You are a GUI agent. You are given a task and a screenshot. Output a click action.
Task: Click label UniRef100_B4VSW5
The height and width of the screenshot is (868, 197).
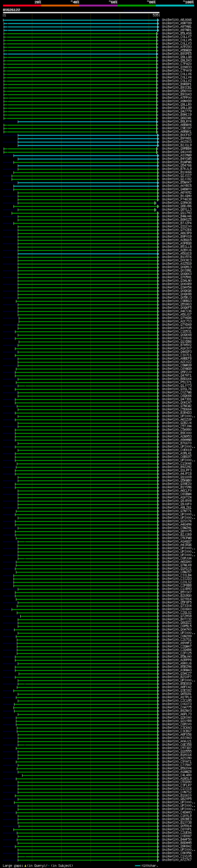coord(177,159)
